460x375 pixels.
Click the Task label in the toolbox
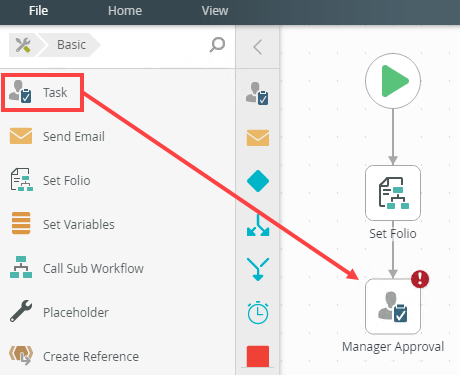[x=55, y=92]
